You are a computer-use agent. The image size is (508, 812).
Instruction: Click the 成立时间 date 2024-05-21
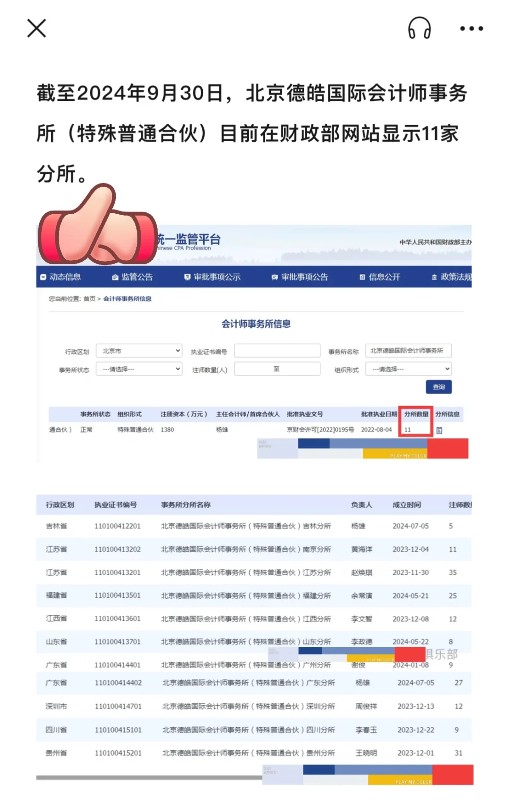click(x=411, y=595)
